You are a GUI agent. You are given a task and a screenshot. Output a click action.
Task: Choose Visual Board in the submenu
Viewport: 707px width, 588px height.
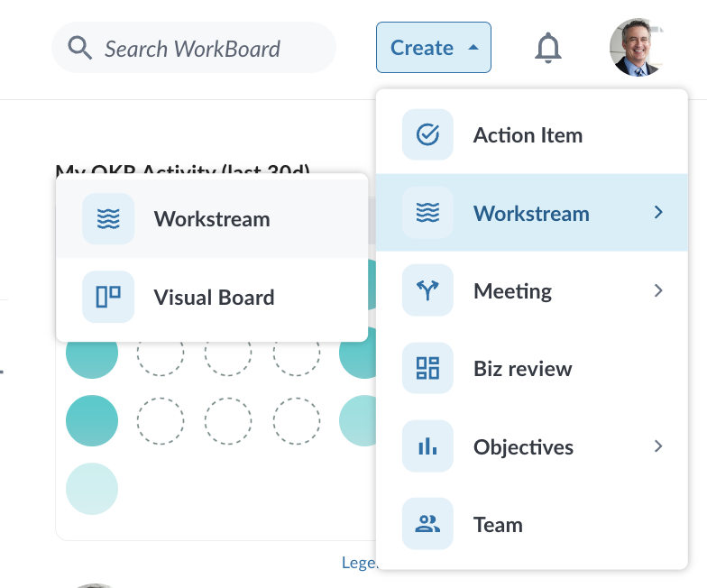pyautogui.click(x=212, y=298)
